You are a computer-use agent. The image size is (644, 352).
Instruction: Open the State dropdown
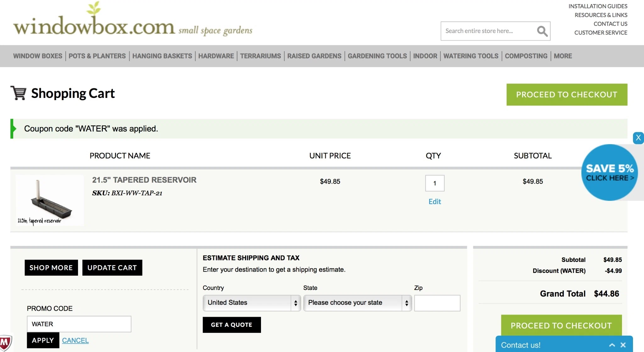[x=358, y=303]
